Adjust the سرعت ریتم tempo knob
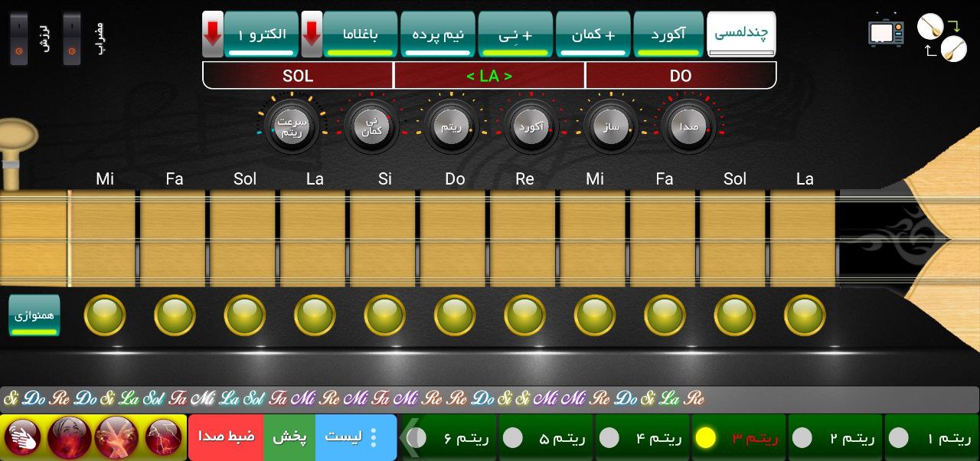 pos(291,126)
